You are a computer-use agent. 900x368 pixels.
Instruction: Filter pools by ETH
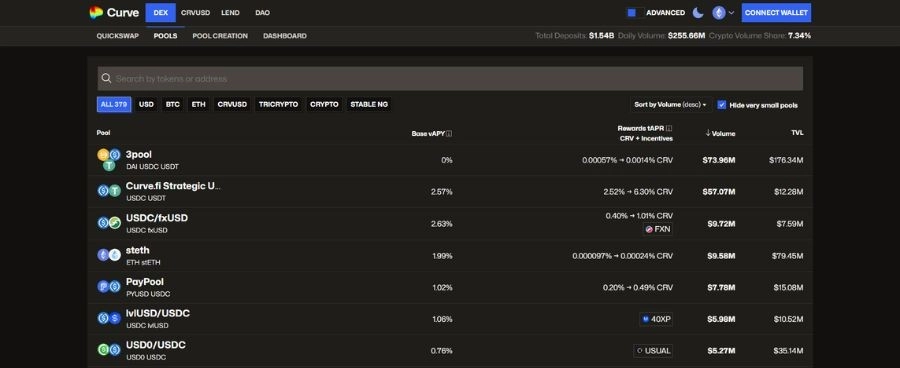[199, 104]
